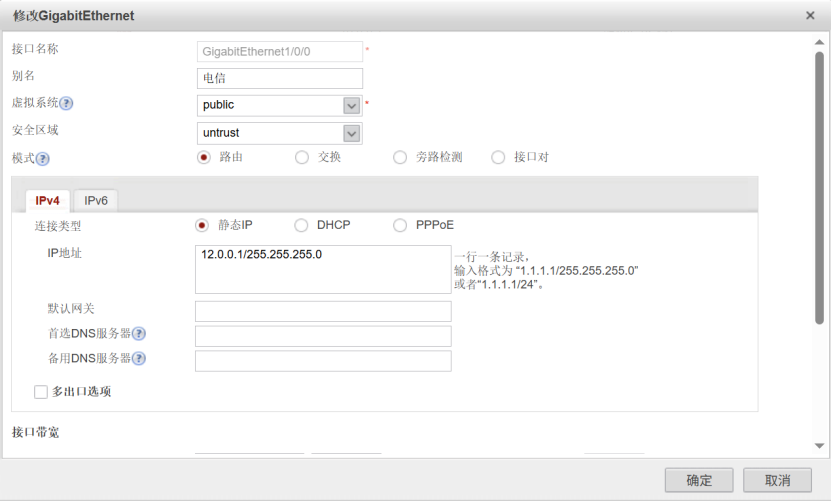Screen dimensions: 831x501
Task: Click the IP地址 text area
Action: 323,269
